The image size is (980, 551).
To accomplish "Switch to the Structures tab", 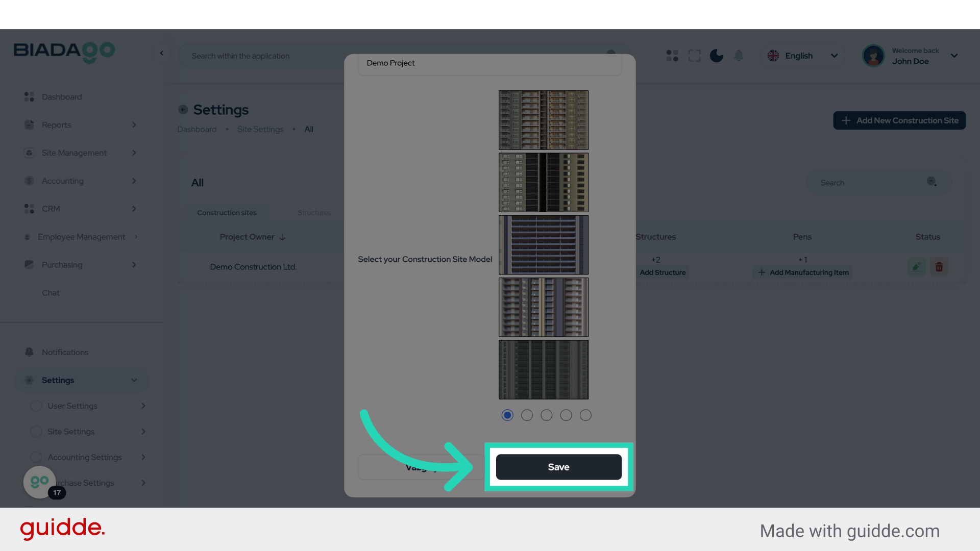I will click(x=314, y=213).
